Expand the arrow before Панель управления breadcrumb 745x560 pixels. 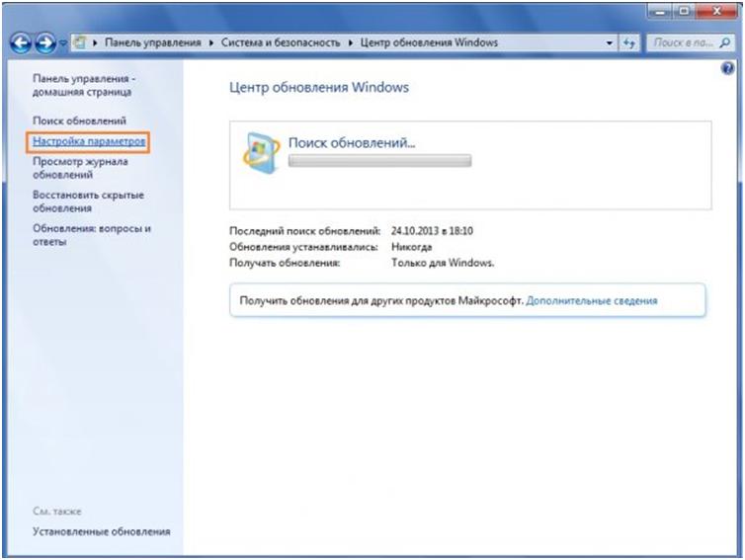(95, 42)
